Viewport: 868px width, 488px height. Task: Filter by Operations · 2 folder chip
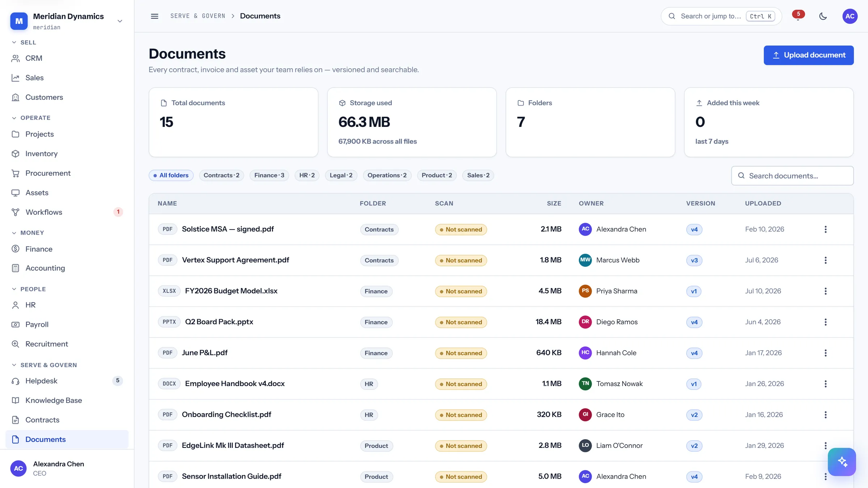coord(387,175)
